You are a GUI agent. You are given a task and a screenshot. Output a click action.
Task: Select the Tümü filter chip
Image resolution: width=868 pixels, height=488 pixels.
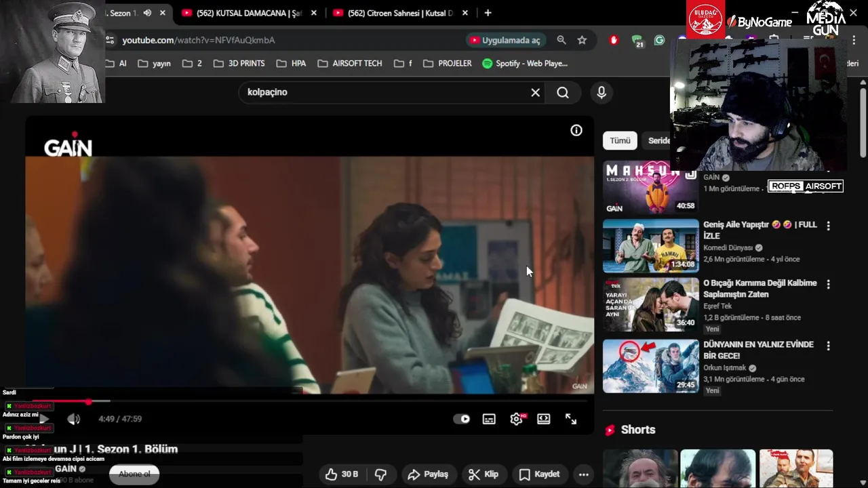pyautogui.click(x=620, y=140)
